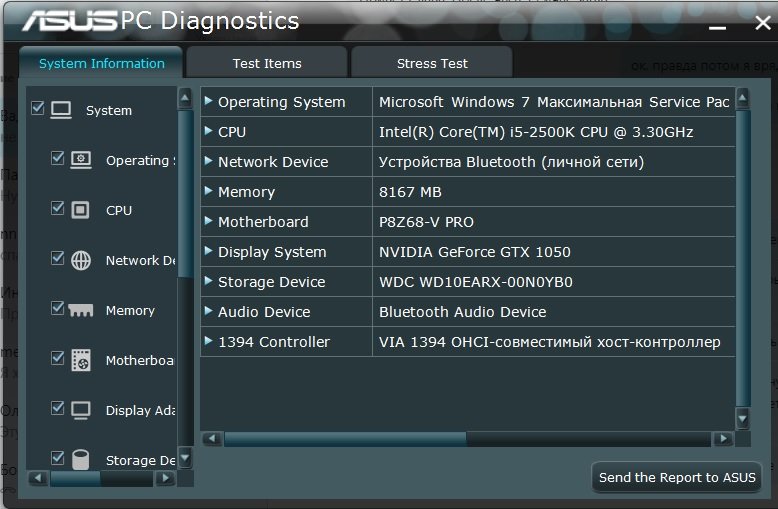Click the 8167 MB memory value
The width and height of the screenshot is (778, 509).
[x=410, y=192]
